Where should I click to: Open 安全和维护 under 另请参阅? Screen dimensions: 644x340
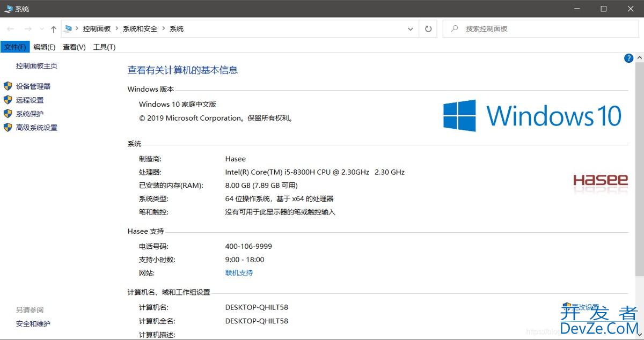pyautogui.click(x=33, y=324)
